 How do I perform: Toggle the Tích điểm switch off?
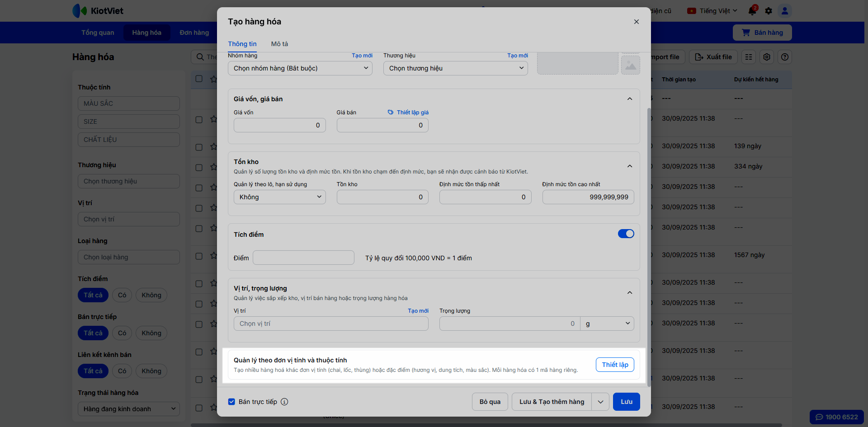626,234
